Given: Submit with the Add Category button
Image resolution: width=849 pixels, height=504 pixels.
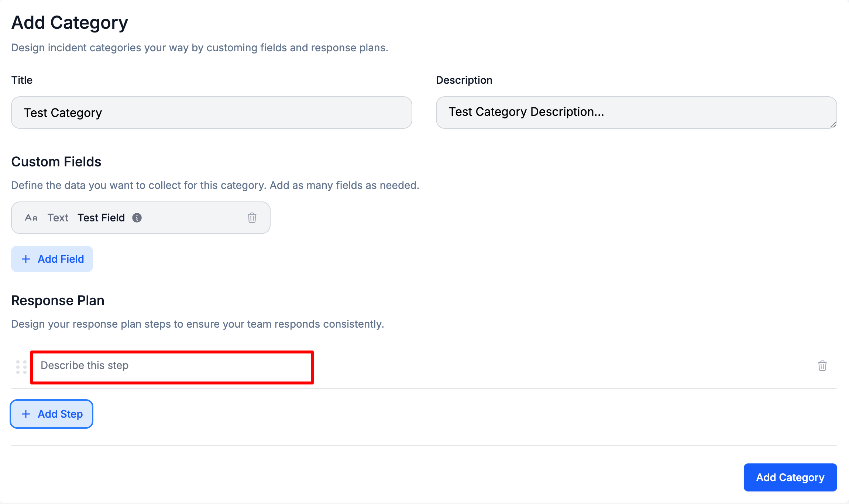Looking at the screenshot, I should pyautogui.click(x=790, y=477).
